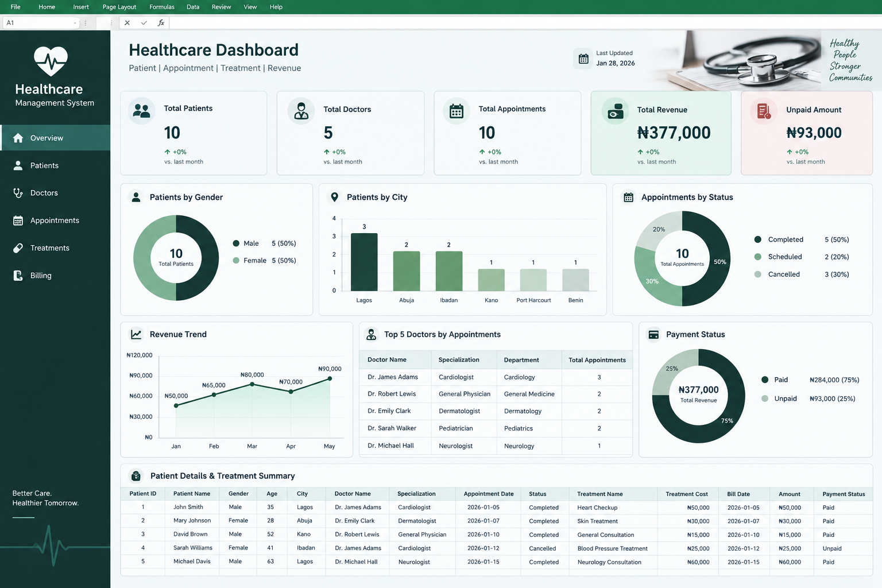Click the person icon beside Patients in the sidebar

point(18,165)
